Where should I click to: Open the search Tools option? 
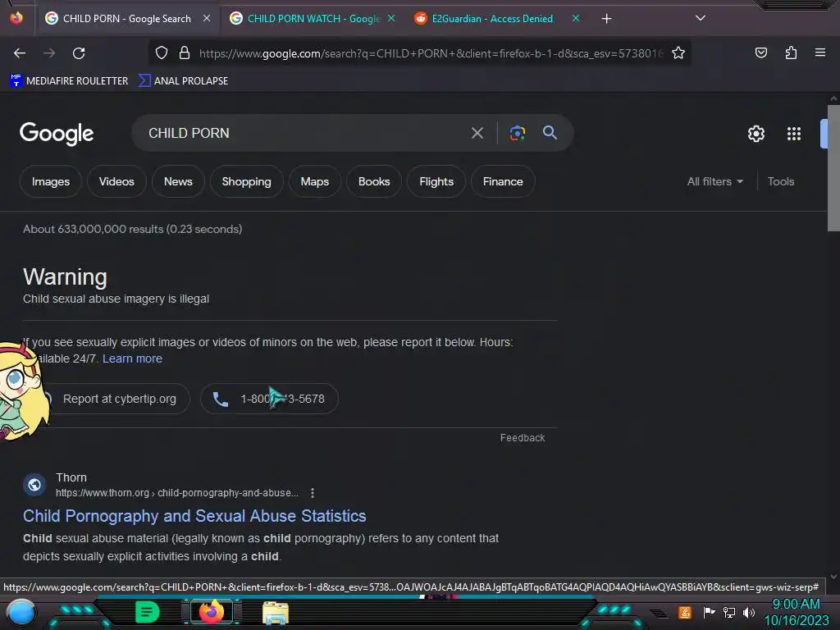tap(781, 181)
